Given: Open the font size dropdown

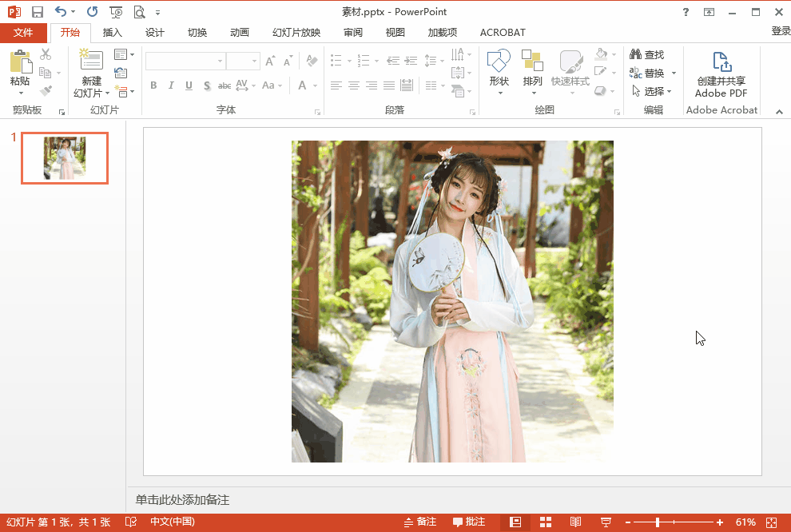Looking at the screenshot, I should tap(254, 61).
